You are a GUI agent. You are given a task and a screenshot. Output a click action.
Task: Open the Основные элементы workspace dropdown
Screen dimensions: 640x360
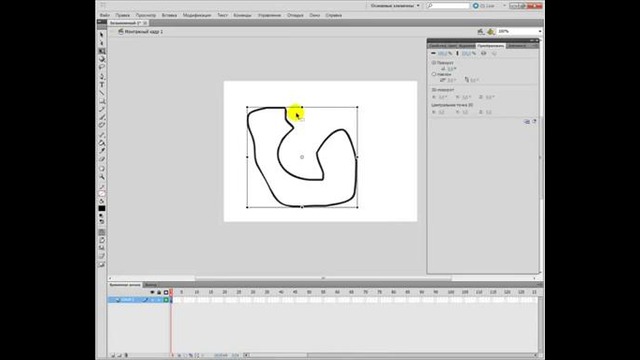(x=394, y=6)
